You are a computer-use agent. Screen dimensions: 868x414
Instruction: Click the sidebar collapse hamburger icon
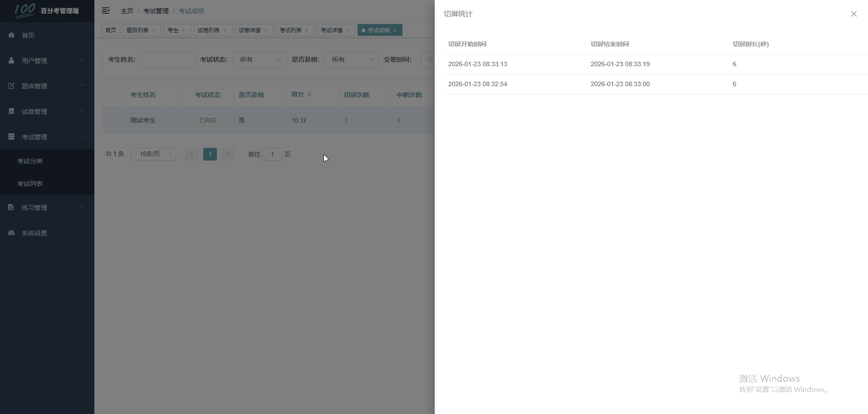106,10
